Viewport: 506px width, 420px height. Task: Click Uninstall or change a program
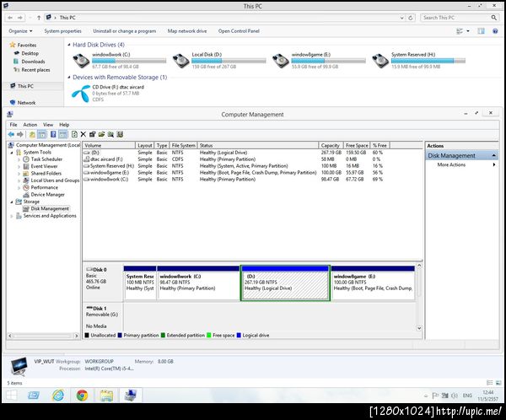125,31
